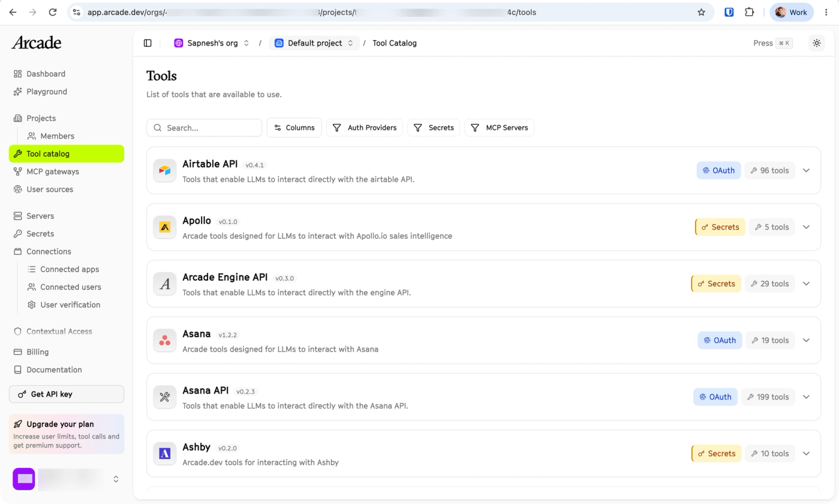Screen dimensions: 839x504
Task: Open the Columns options dropdown
Action: [x=294, y=128]
